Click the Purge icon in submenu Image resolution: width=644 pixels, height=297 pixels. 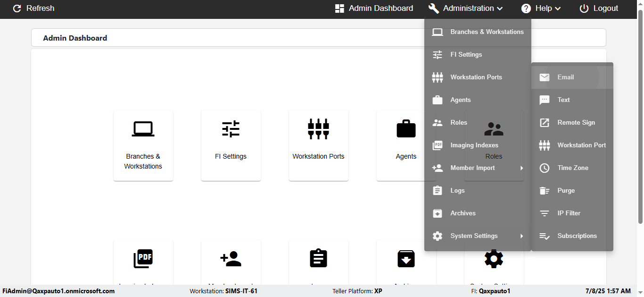coord(545,191)
